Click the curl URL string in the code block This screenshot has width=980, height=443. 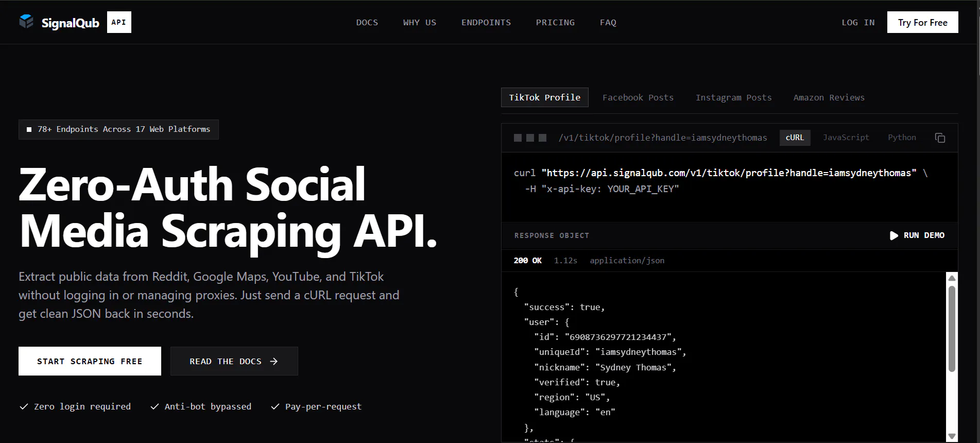(x=729, y=173)
